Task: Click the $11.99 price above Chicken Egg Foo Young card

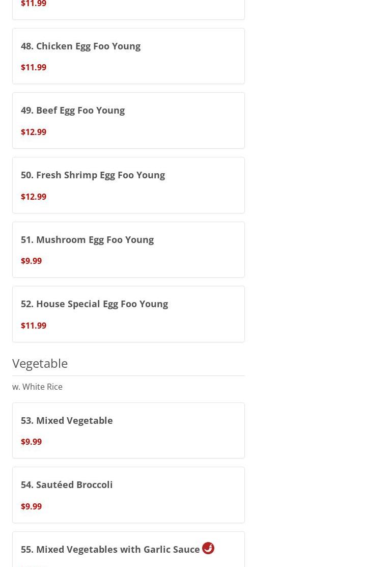Action: [x=34, y=4]
